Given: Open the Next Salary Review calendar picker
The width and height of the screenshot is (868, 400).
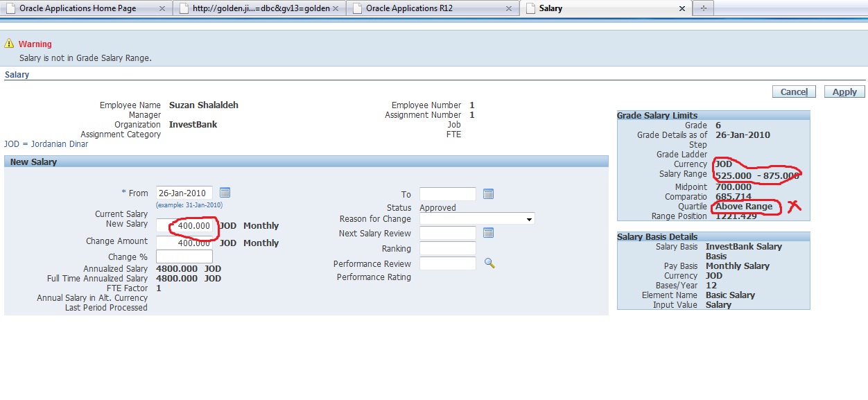Looking at the screenshot, I should (488, 233).
